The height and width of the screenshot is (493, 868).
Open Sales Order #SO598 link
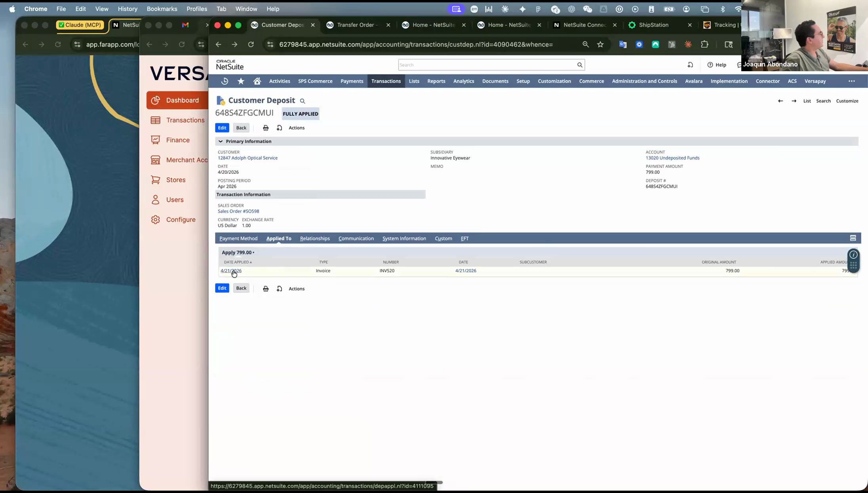tap(238, 211)
